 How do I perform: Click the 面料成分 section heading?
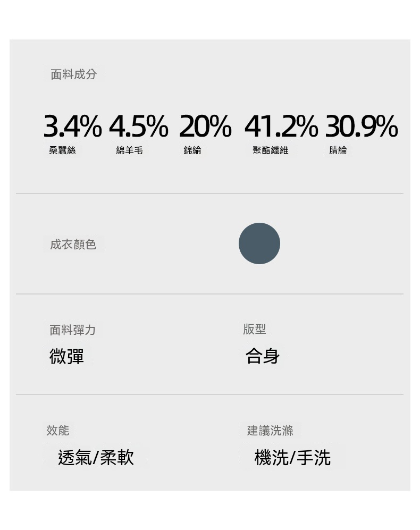pos(74,74)
